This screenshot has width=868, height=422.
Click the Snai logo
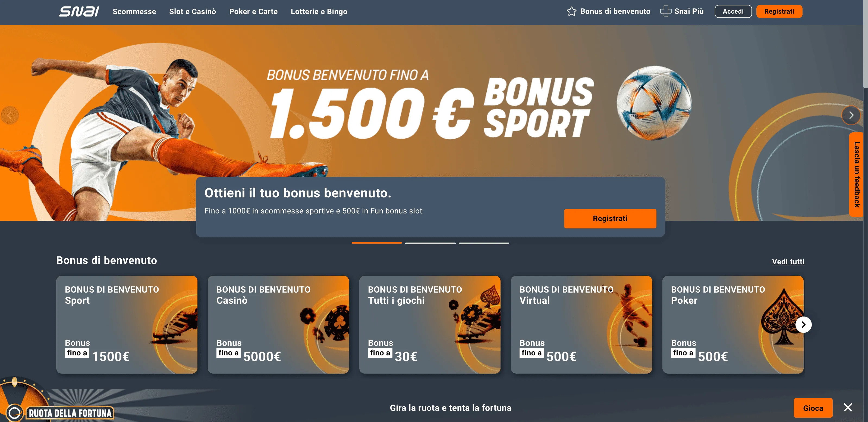click(79, 11)
